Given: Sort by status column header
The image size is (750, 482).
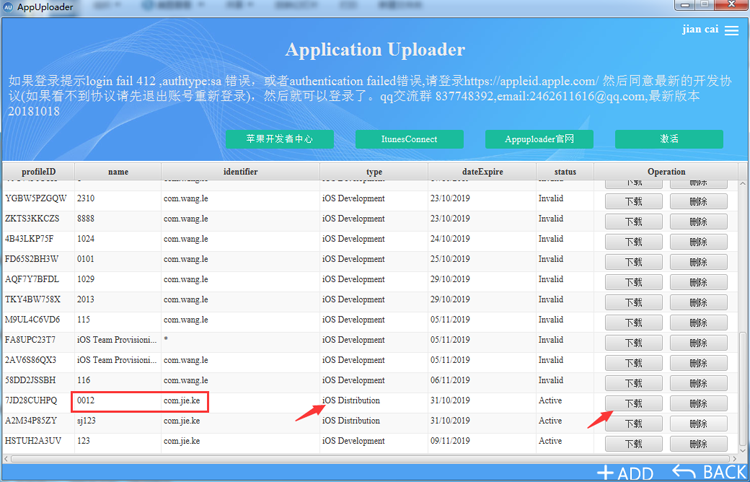Looking at the screenshot, I should tap(565, 172).
